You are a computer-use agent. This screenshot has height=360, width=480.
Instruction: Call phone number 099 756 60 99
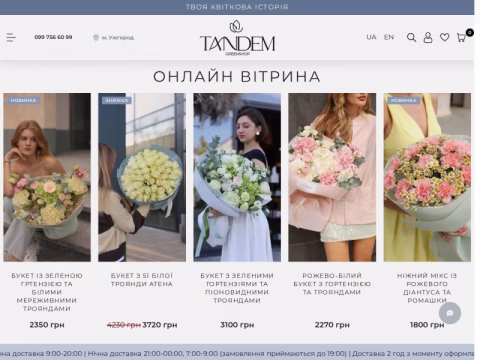[53, 37]
